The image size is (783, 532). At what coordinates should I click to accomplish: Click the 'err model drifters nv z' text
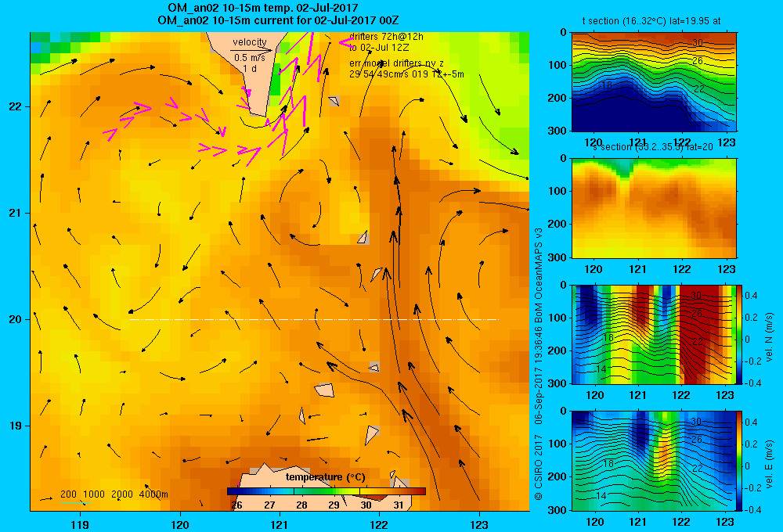396,63
